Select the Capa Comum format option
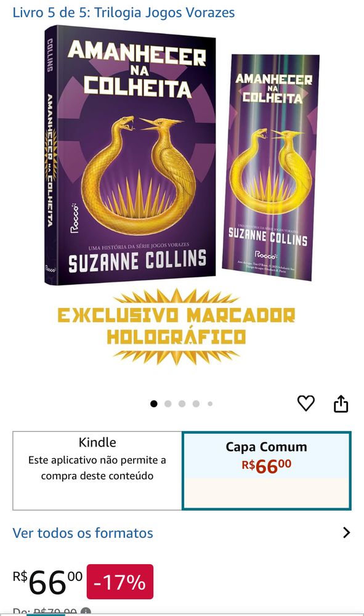The width and height of the screenshot is (364, 616). [267, 471]
